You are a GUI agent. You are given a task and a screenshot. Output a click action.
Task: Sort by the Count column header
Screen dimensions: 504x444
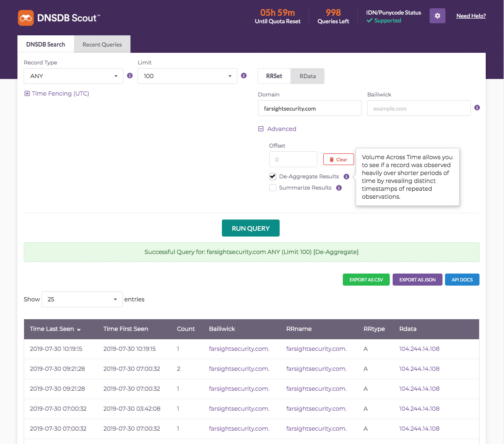pyautogui.click(x=186, y=329)
